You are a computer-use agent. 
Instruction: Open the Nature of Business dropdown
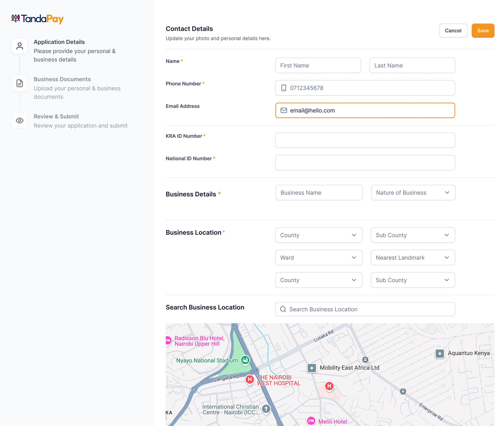point(413,192)
